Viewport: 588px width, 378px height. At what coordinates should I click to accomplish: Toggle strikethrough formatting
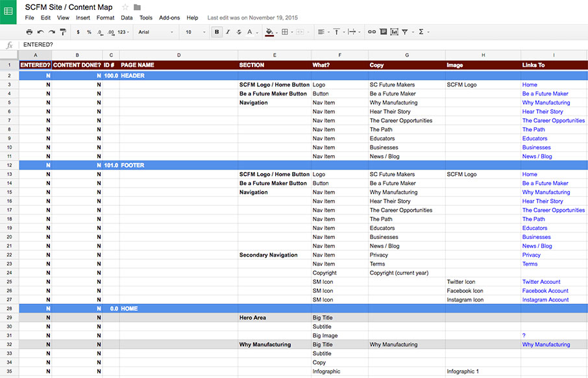coord(239,32)
